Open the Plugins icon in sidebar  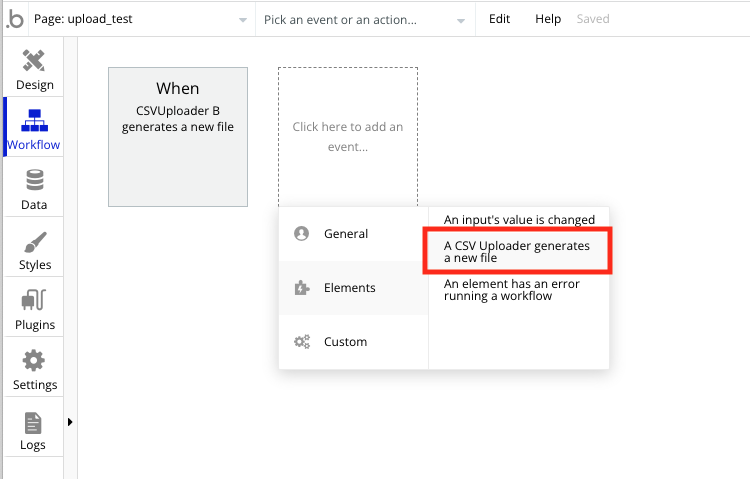[34, 300]
